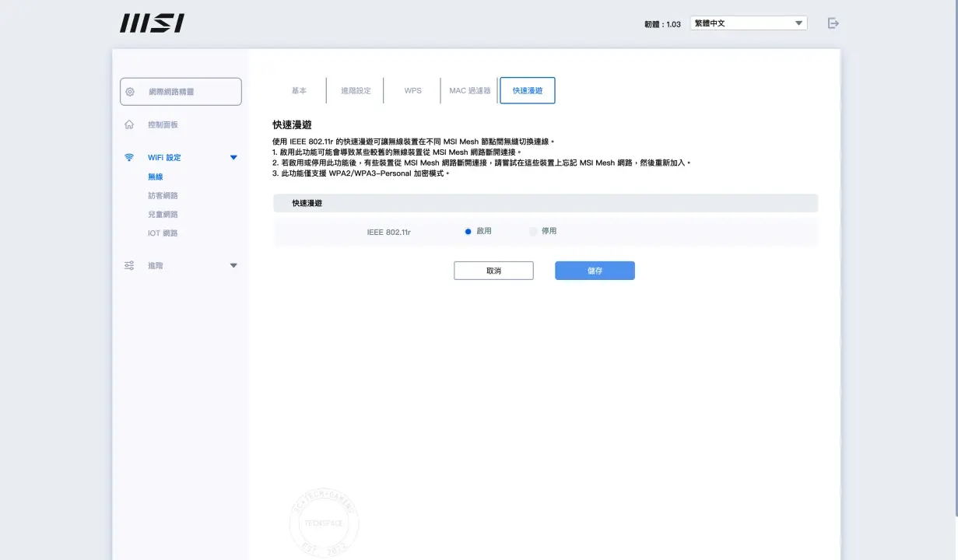This screenshot has width=958, height=560.
Task: Click the home icon for 控制面板
Action: 129,124
